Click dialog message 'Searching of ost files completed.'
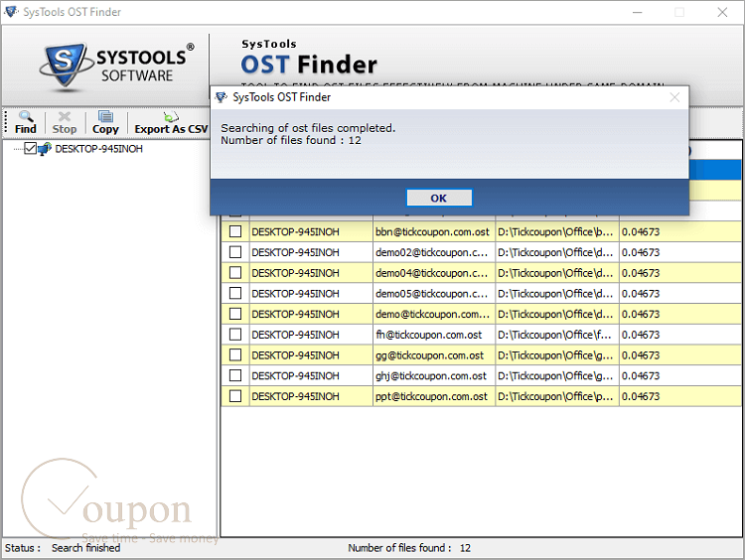 308,128
